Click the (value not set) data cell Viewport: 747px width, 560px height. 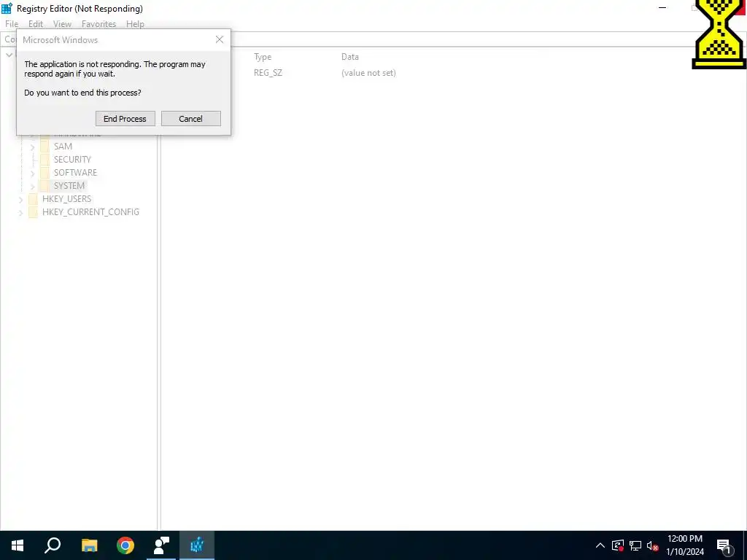pos(368,73)
